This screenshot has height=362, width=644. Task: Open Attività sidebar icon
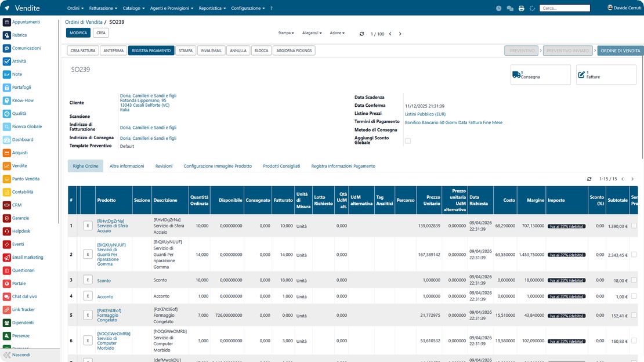tap(6, 61)
